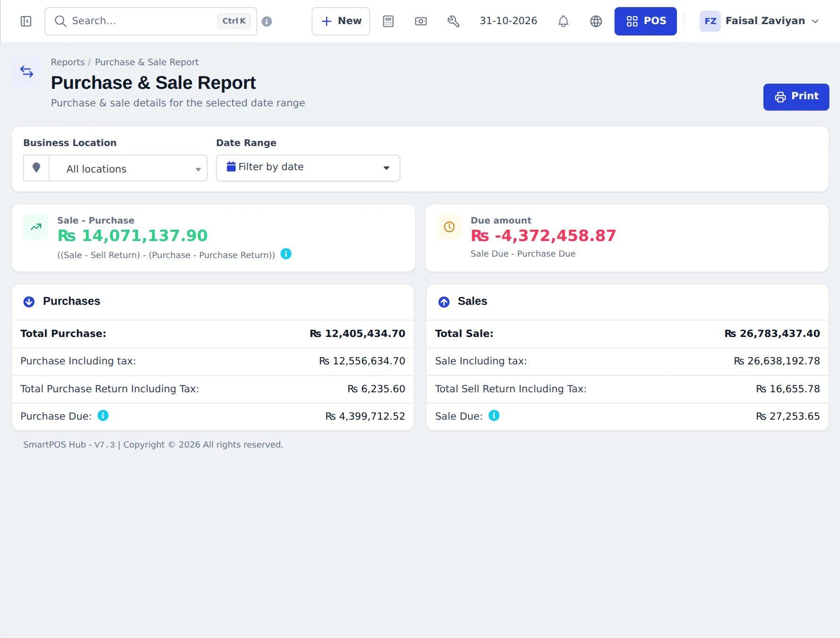The width and height of the screenshot is (840, 638).
Task: Show Purchase Due info tooltip
Action: pos(103,415)
